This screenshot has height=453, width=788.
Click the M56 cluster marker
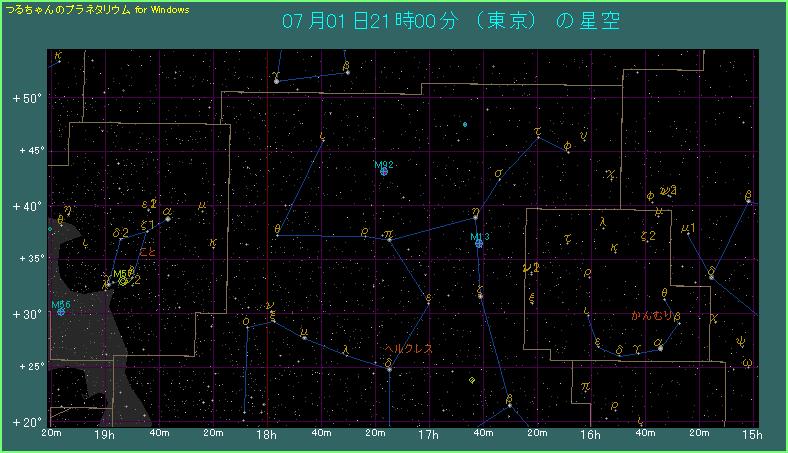point(61,311)
